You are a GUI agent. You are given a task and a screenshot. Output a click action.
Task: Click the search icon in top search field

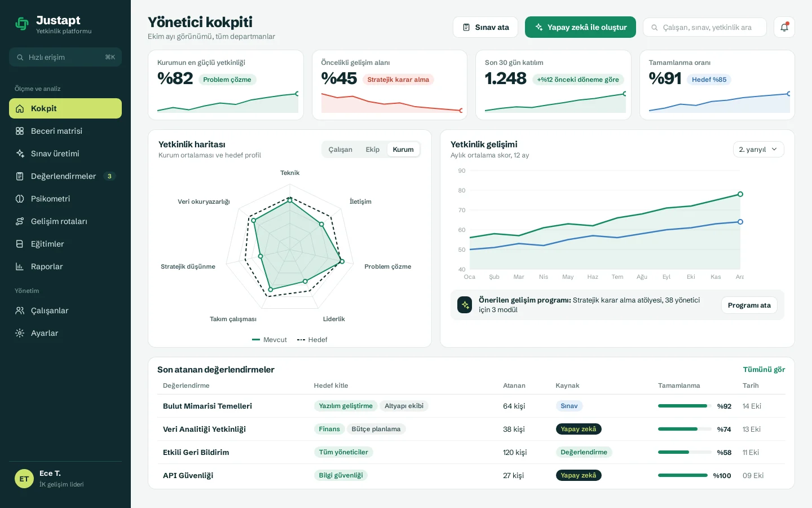point(655,28)
